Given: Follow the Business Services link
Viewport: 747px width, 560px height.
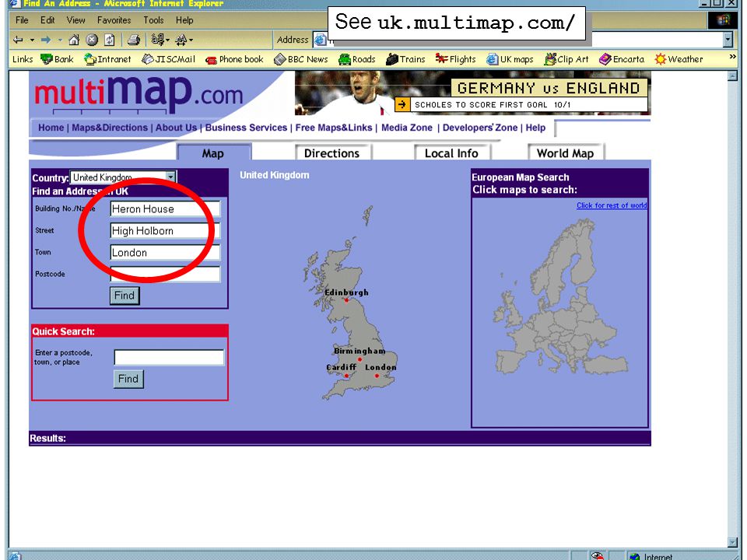Looking at the screenshot, I should click(247, 128).
